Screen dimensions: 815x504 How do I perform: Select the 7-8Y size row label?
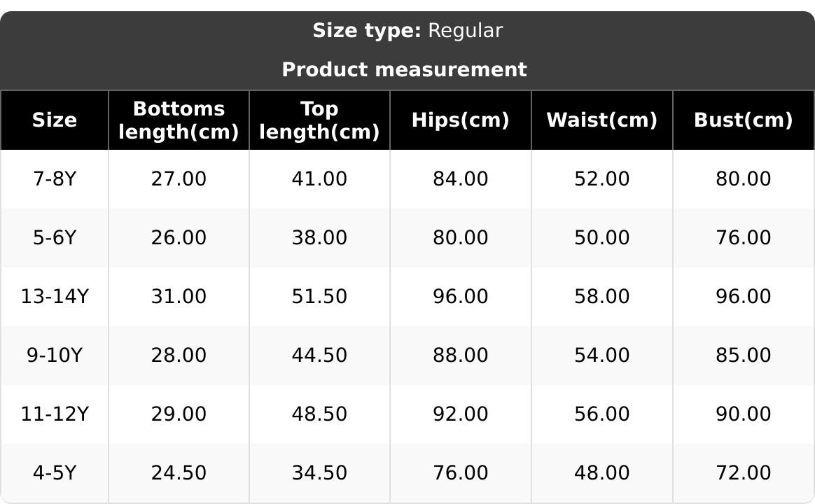click(x=55, y=179)
